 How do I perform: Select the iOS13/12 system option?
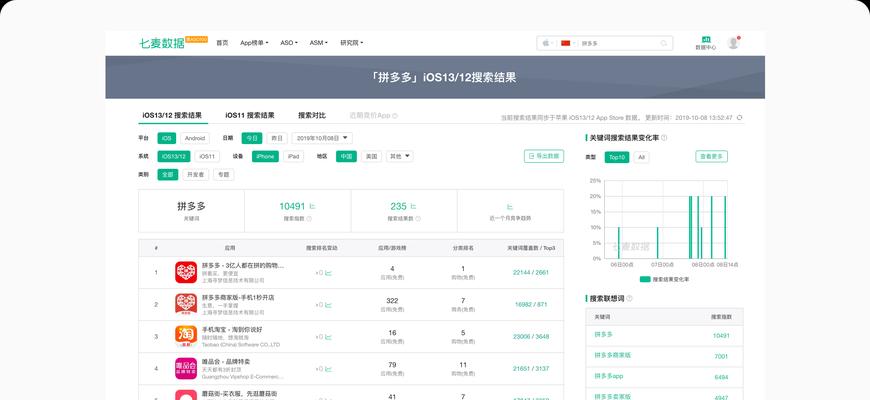(174, 156)
